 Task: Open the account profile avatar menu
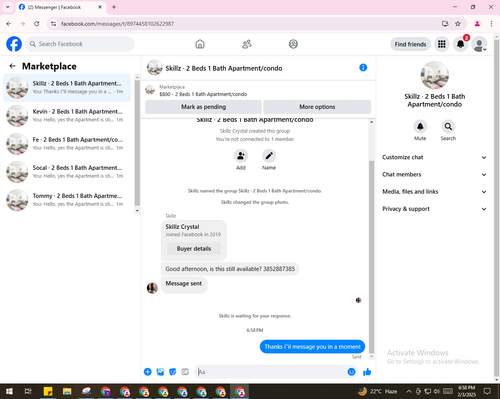pos(479,44)
